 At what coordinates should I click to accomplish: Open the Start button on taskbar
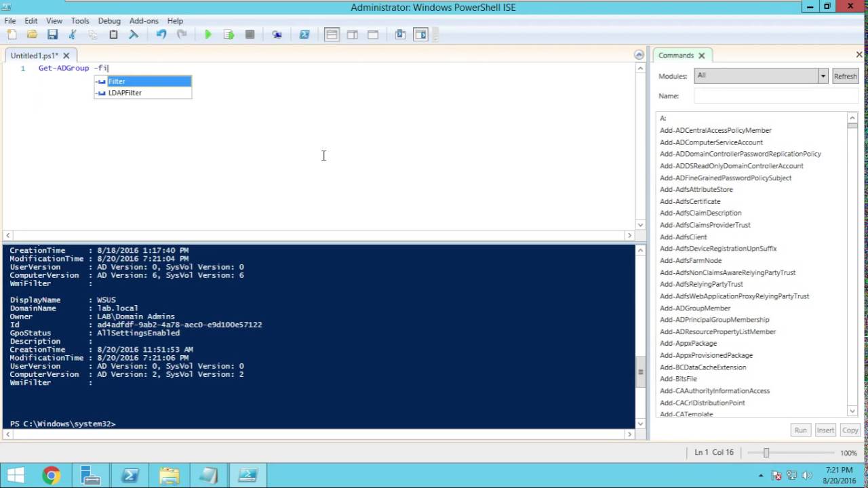pyautogui.click(x=16, y=475)
